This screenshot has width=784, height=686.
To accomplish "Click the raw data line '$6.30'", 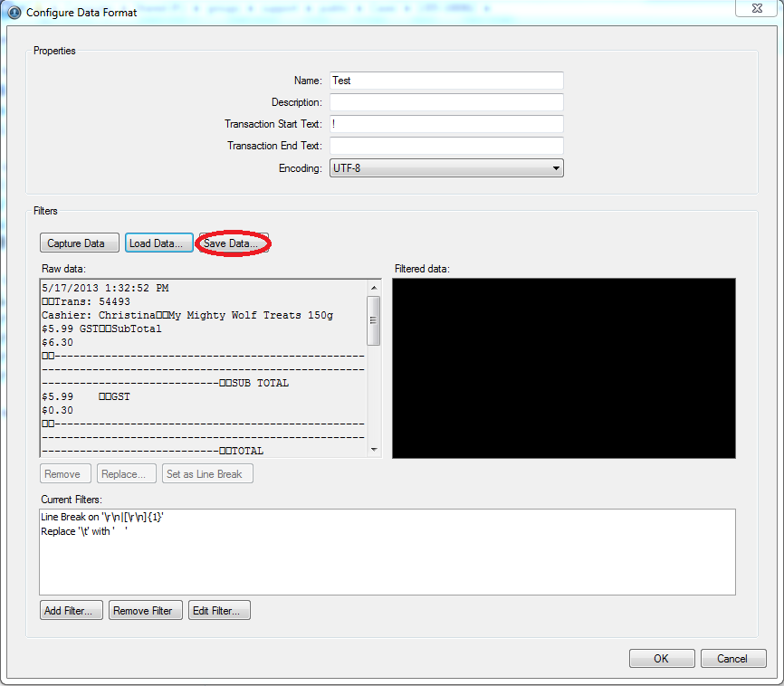I will 58,342.
